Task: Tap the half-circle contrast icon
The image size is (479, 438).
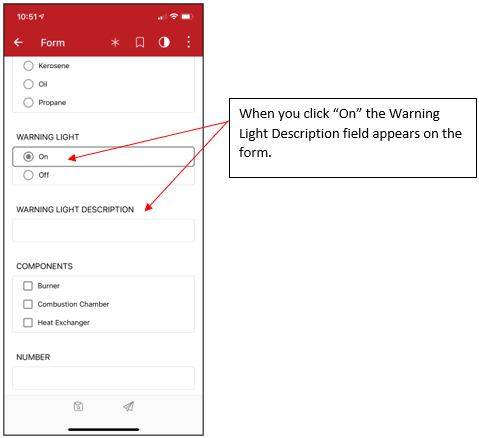Action: point(164,42)
